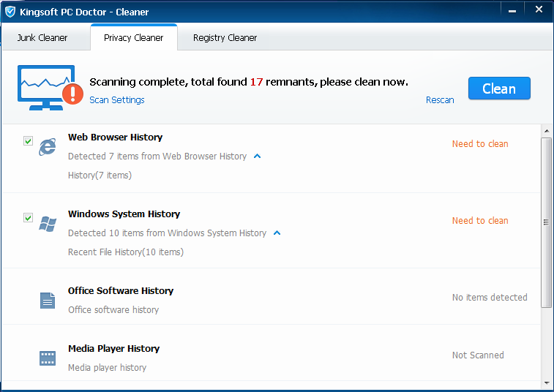Click the Rescan link
The height and width of the screenshot is (392, 554).
pos(440,100)
